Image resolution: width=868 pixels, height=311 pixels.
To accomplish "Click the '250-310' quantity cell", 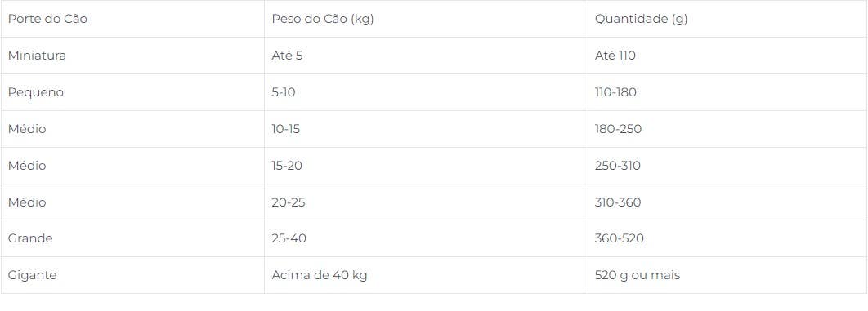I will point(727,165).
